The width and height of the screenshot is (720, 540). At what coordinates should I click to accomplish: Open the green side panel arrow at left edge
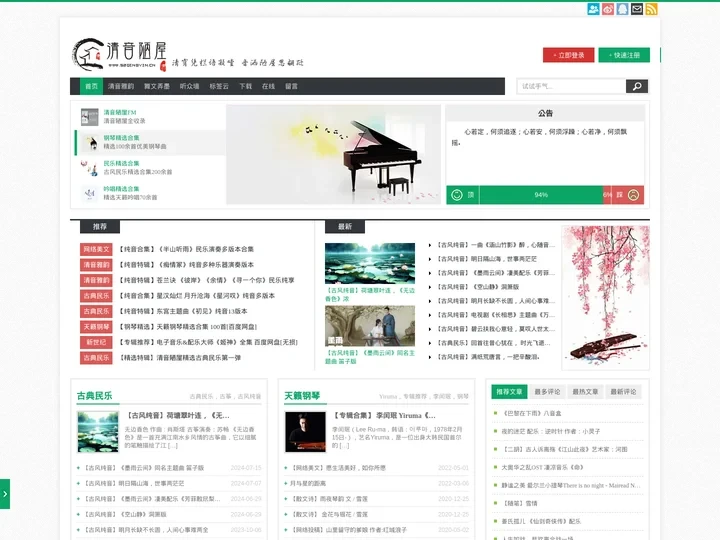(5, 494)
